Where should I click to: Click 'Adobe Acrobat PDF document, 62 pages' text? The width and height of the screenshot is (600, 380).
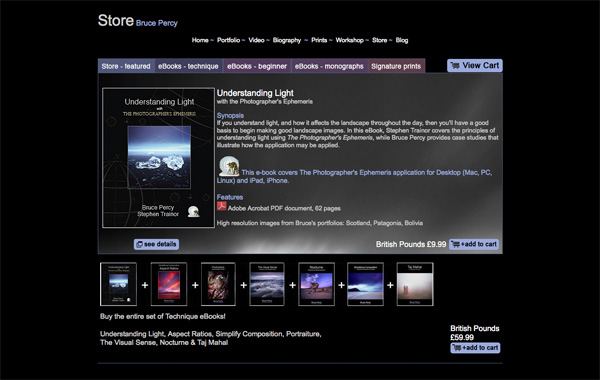[284, 209]
